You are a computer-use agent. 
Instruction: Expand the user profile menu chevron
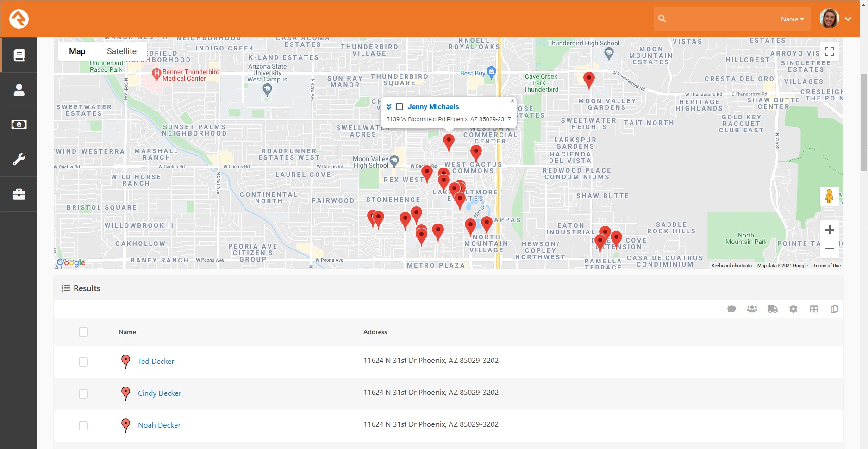[848, 19]
